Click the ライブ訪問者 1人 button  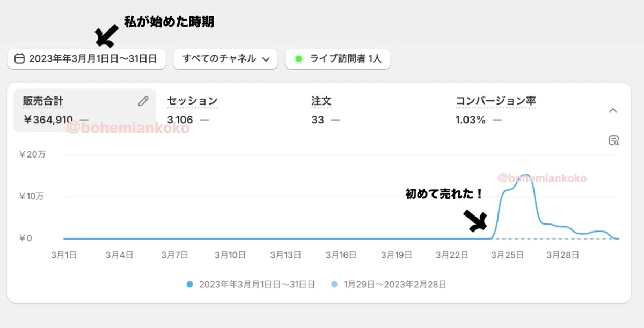tap(338, 59)
